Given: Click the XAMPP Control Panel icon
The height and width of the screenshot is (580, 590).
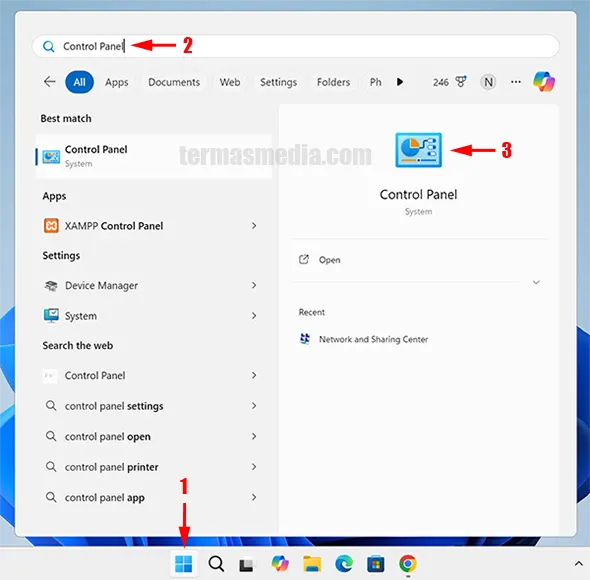Looking at the screenshot, I should tap(51, 225).
